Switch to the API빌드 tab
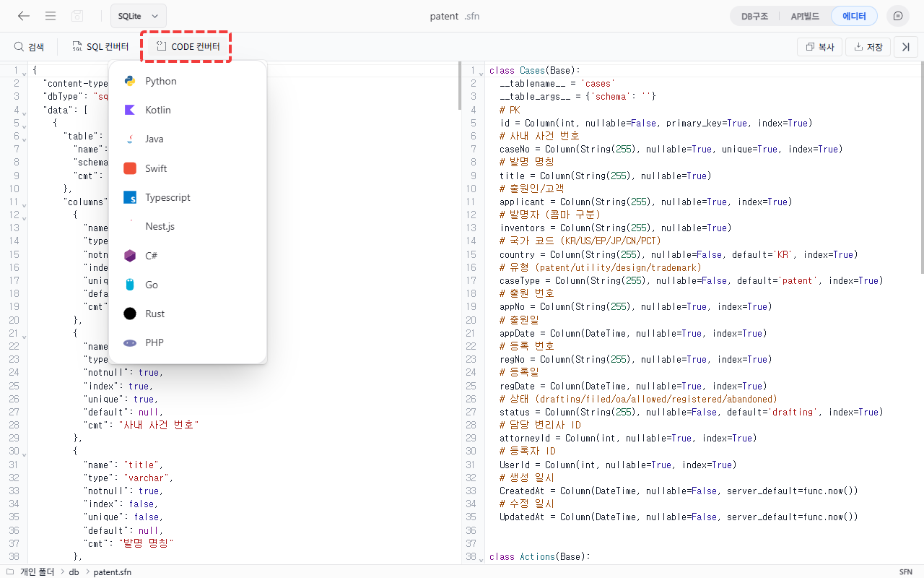 [805, 16]
